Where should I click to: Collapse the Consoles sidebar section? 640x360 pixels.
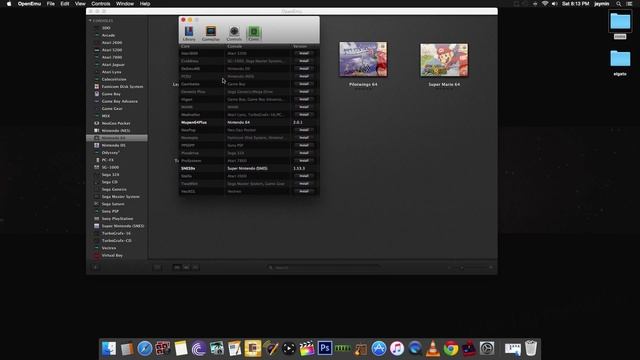click(x=90, y=20)
